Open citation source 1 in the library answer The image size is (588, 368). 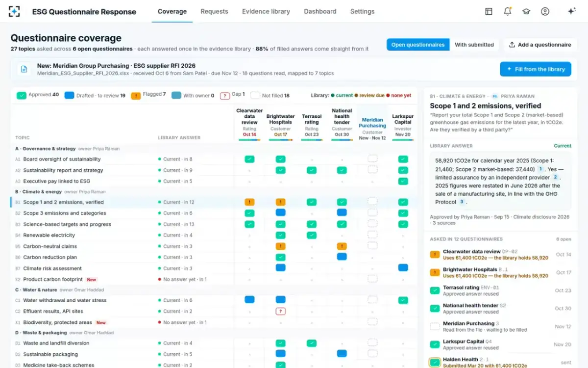tap(541, 169)
